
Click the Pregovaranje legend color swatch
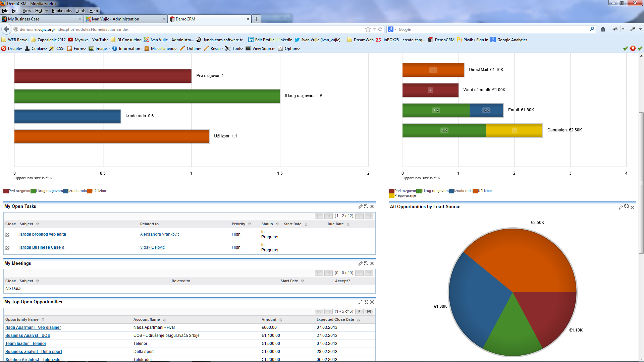click(x=391, y=196)
